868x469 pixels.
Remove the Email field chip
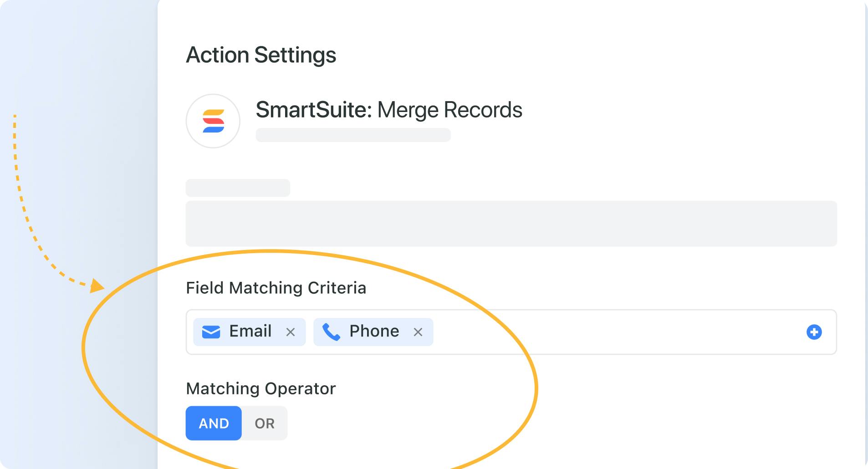[290, 332]
